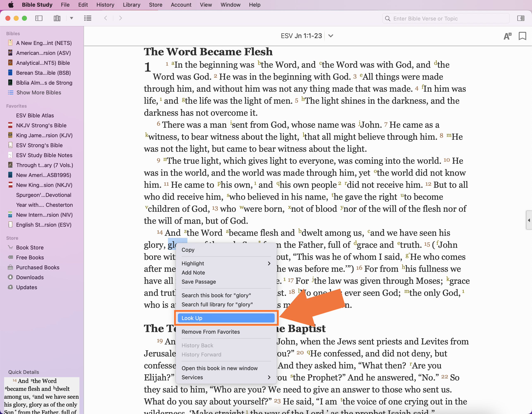The width and height of the screenshot is (532, 414).
Task: Open Downloads in the Store section
Action: (x=30, y=277)
